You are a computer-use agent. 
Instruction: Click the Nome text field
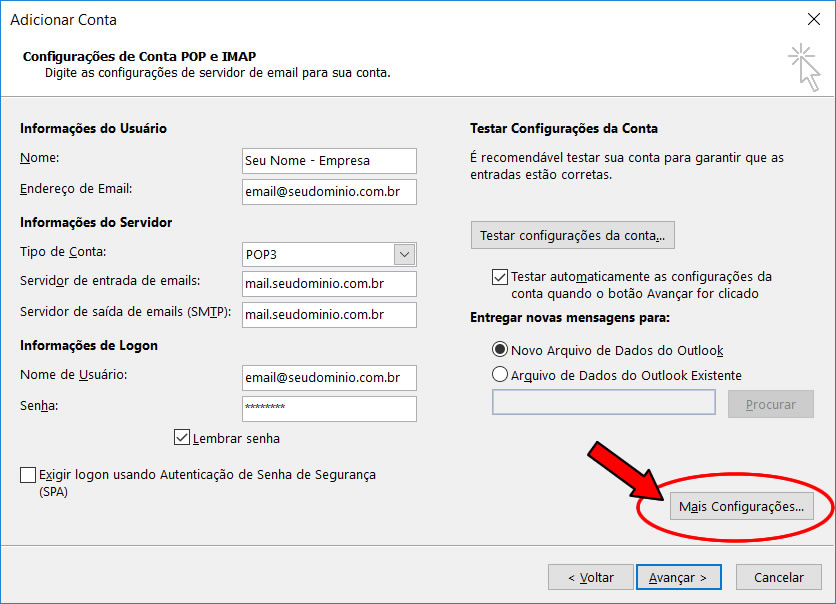tap(329, 161)
